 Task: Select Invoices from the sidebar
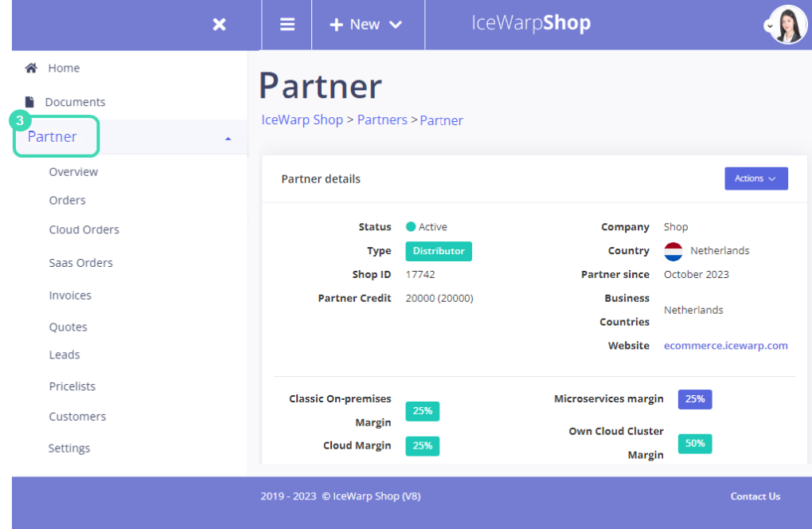(x=70, y=296)
